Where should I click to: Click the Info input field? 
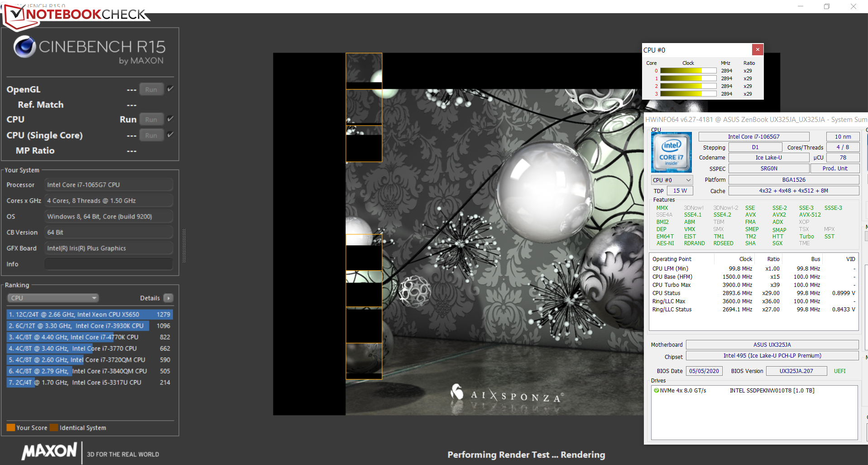pyautogui.click(x=109, y=264)
